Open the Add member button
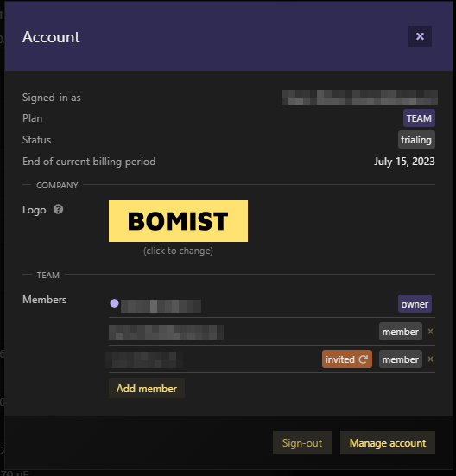The height and width of the screenshot is (476, 456). click(147, 388)
